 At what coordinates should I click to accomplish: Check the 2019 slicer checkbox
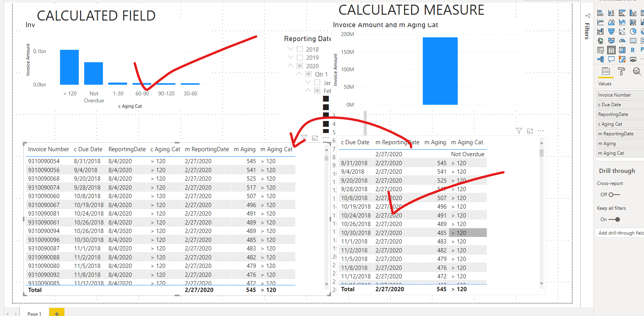point(300,57)
